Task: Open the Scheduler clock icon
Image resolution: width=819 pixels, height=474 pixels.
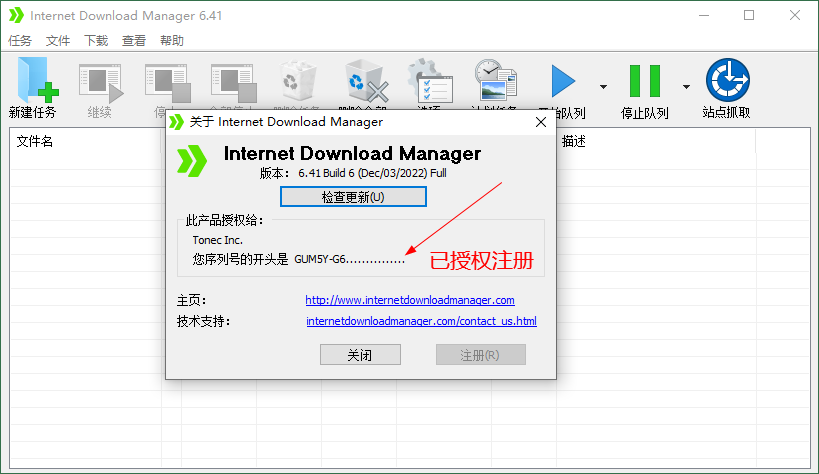Action: click(x=495, y=80)
